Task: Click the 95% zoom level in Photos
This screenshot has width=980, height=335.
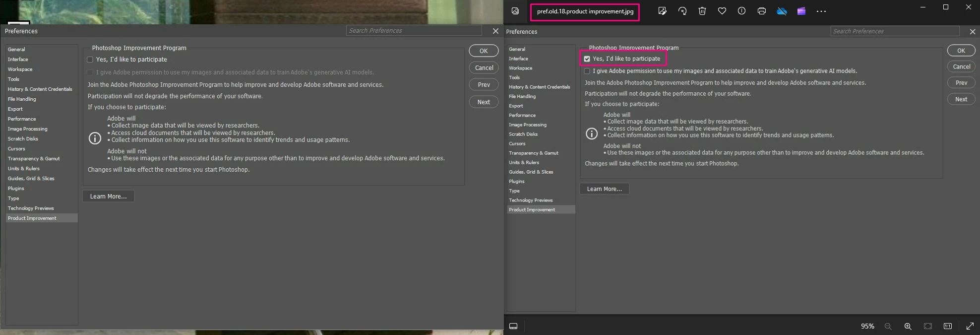Action: 867,326
